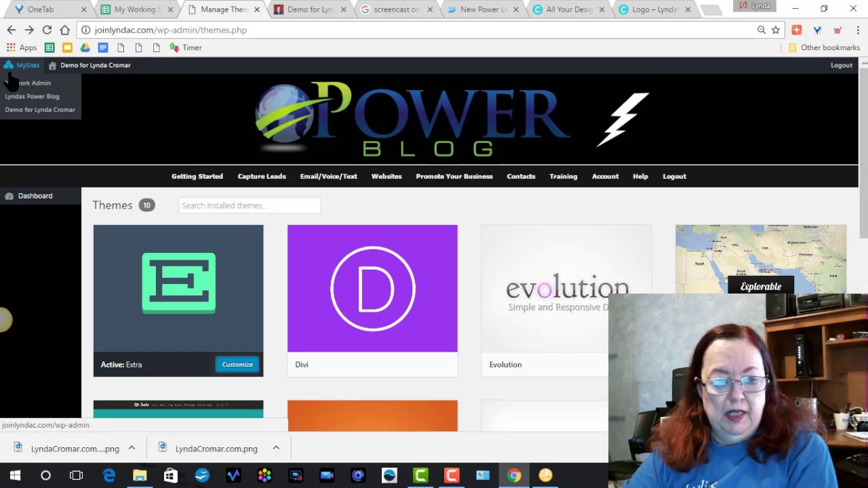This screenshot has height=488, width=868.
Task: Open Task View on the taskbar
Action: (x=76, y=475)
